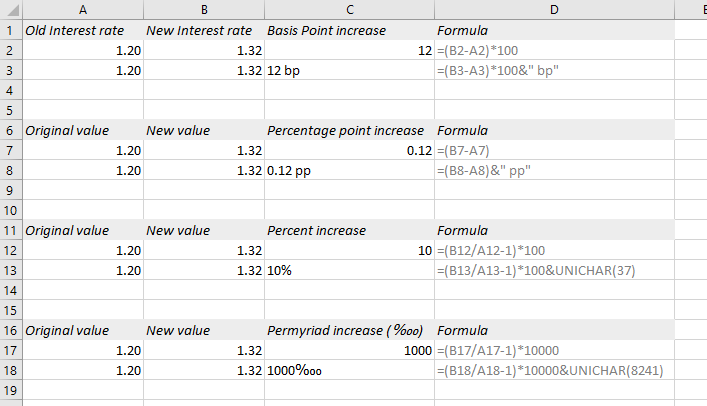Image resolution: width=707 pixels, height=406 pixels.
Task: Select column D header
Action: (x=554, y=9)
